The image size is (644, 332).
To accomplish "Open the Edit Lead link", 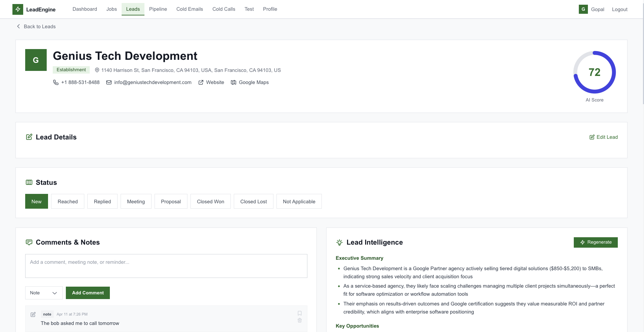I will click(603, 137).
